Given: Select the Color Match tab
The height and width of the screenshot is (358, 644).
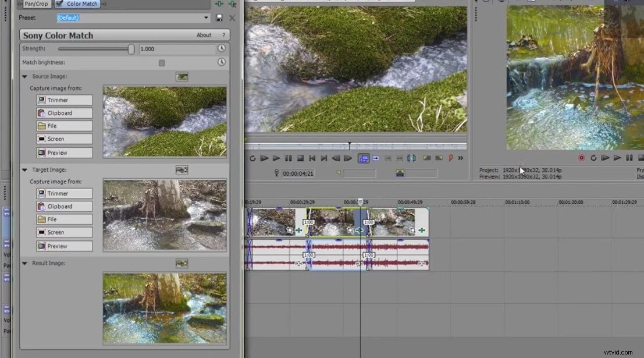Looking at the screenshot, I should coord(81,3).
